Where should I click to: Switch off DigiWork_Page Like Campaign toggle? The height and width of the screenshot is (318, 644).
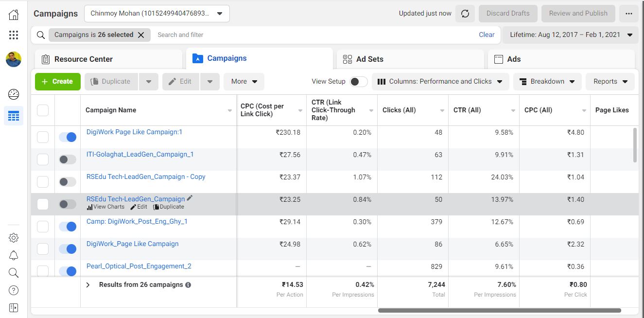[x=68, y=249]
